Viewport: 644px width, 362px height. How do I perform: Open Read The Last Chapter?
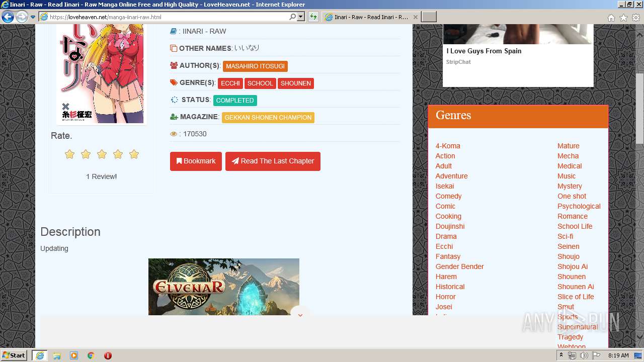pyautogui.click(x=273, y=161)
